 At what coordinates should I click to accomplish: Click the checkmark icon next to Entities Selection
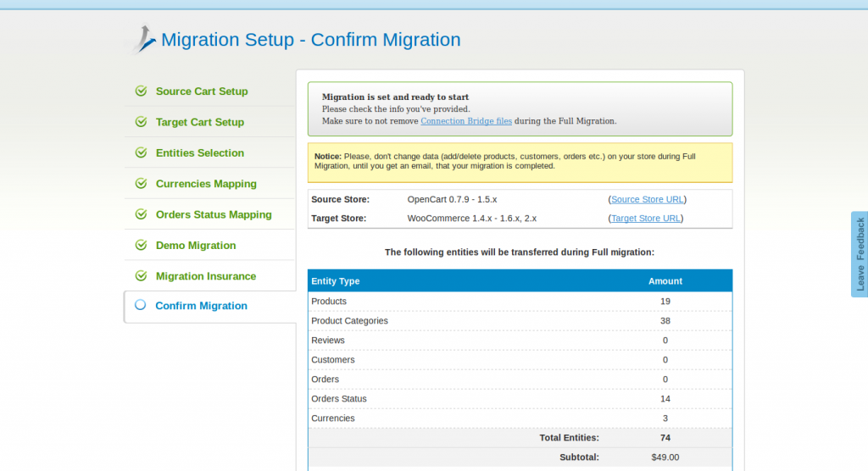point(141,153)
